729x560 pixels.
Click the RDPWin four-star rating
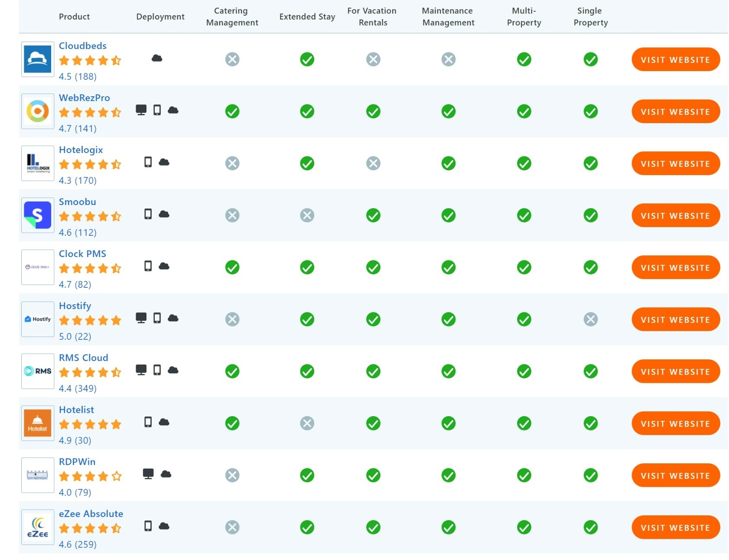[90, 476]
